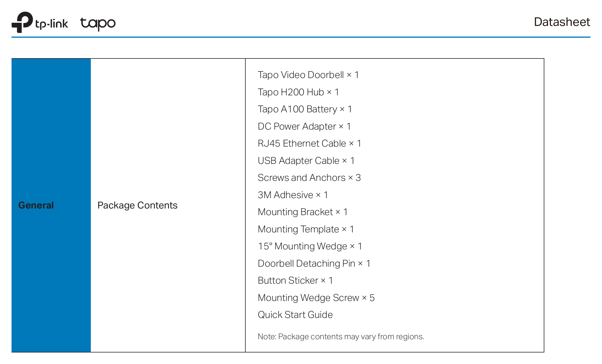The height and width of the screenshot is (364, 602).
Task: Select the Datasheet heading text
Action: 562,22
